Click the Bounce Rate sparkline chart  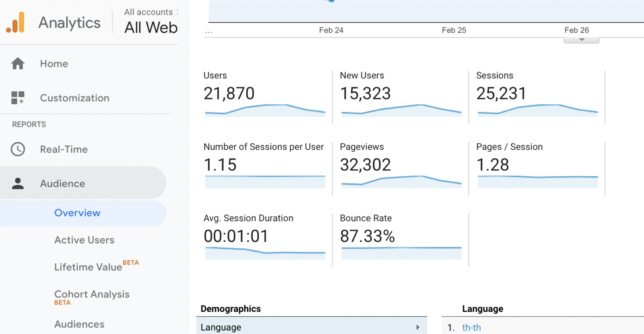pyautogui.click(x=401, y=253)
